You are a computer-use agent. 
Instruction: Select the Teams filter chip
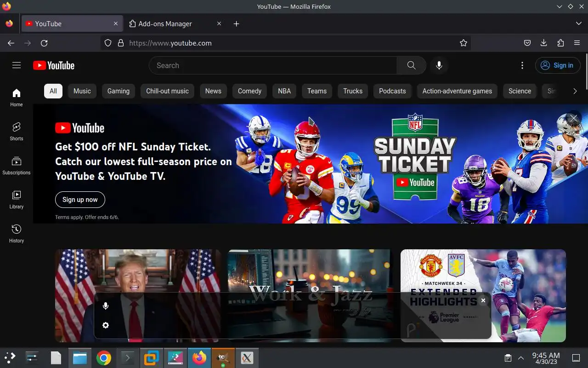(317, 91)
